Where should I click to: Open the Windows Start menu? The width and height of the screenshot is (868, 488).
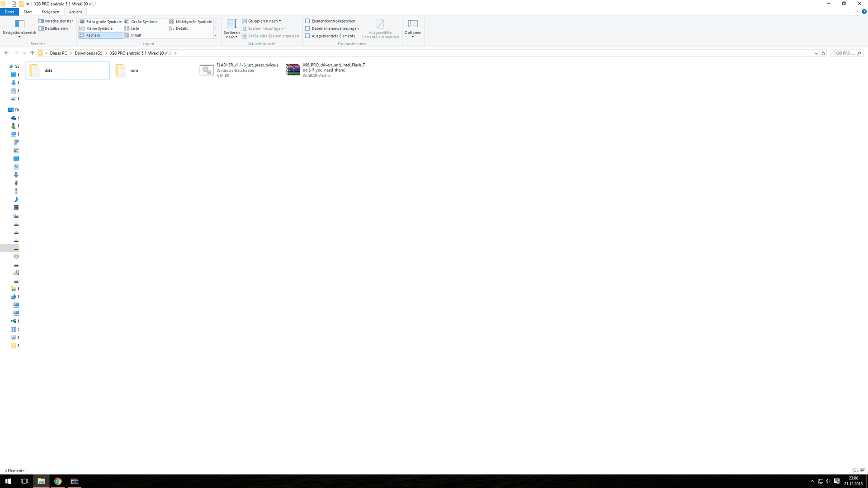pyautogui.click(x=8, y=481)
